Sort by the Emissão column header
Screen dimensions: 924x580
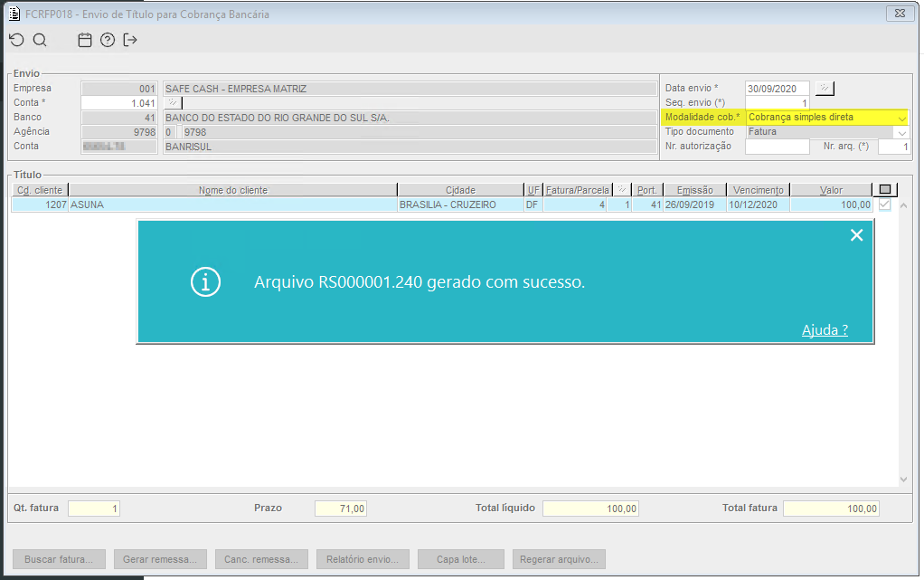[x=694, y=190]
